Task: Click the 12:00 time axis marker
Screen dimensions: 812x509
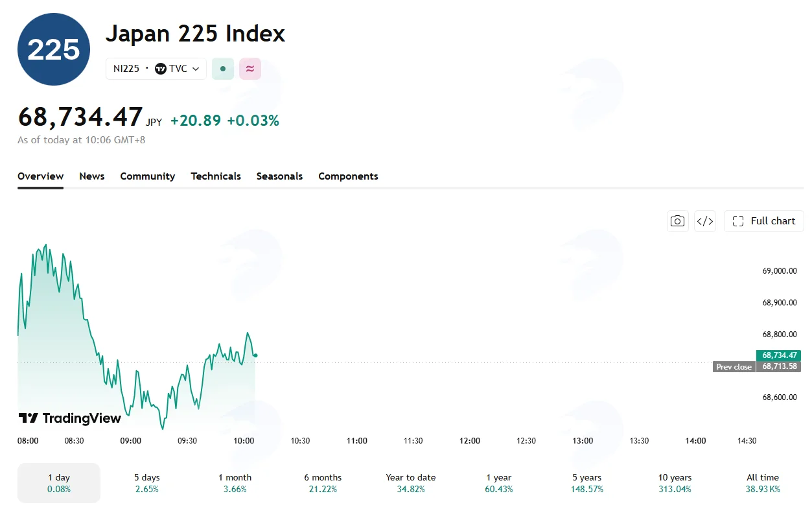Action: tap(470, 441)
